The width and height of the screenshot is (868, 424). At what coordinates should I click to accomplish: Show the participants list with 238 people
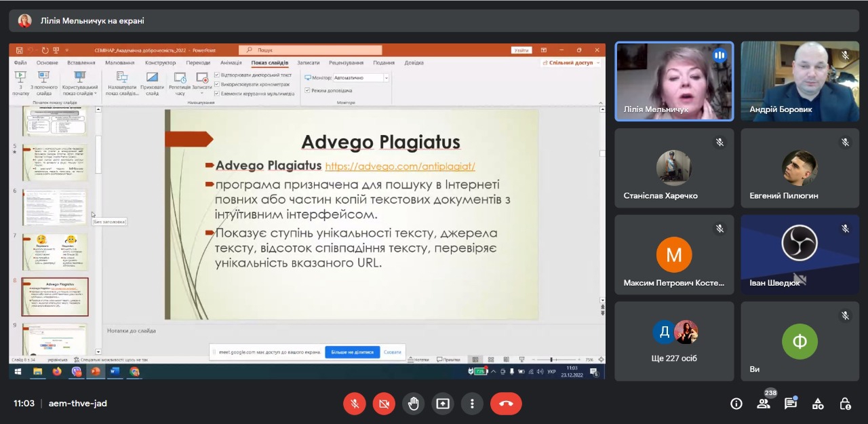764,404
